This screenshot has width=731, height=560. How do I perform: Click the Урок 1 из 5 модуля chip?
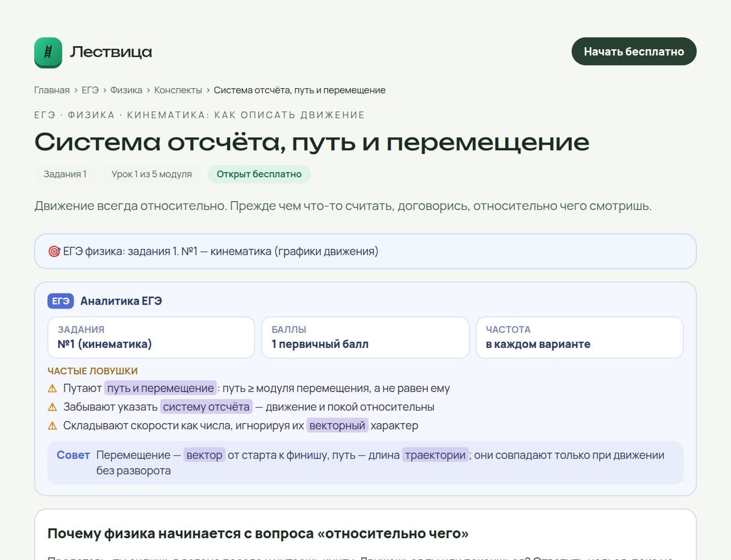coord(151,174)
